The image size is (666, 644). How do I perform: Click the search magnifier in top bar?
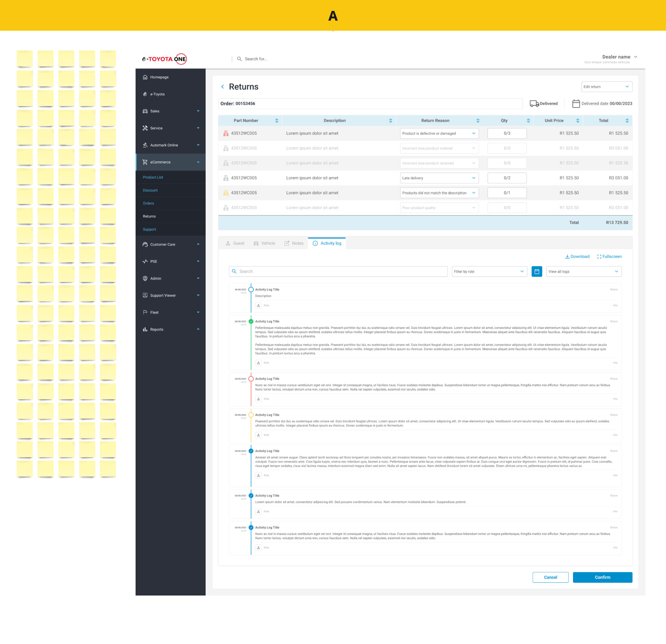point(239,59)
